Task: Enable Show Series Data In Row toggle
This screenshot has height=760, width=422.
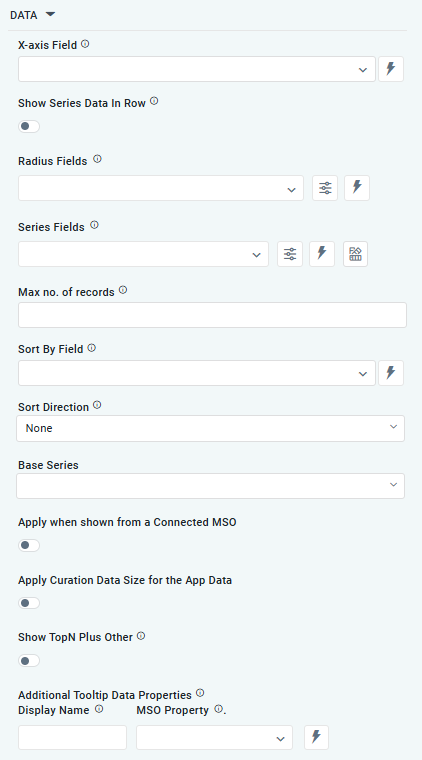Action: [29, 127]
